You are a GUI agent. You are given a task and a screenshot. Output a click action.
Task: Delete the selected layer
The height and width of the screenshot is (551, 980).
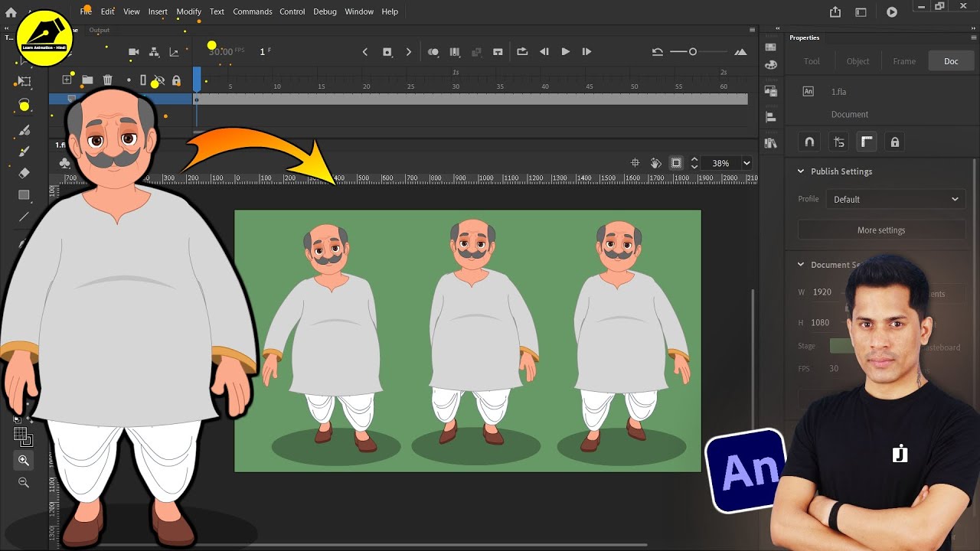tap(108, 80)
